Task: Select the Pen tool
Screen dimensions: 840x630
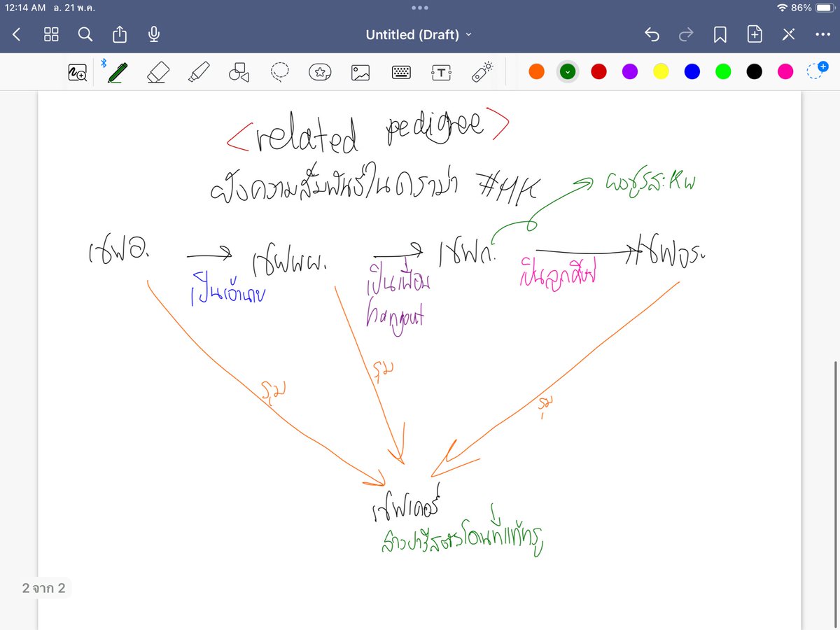Action: 117,71
